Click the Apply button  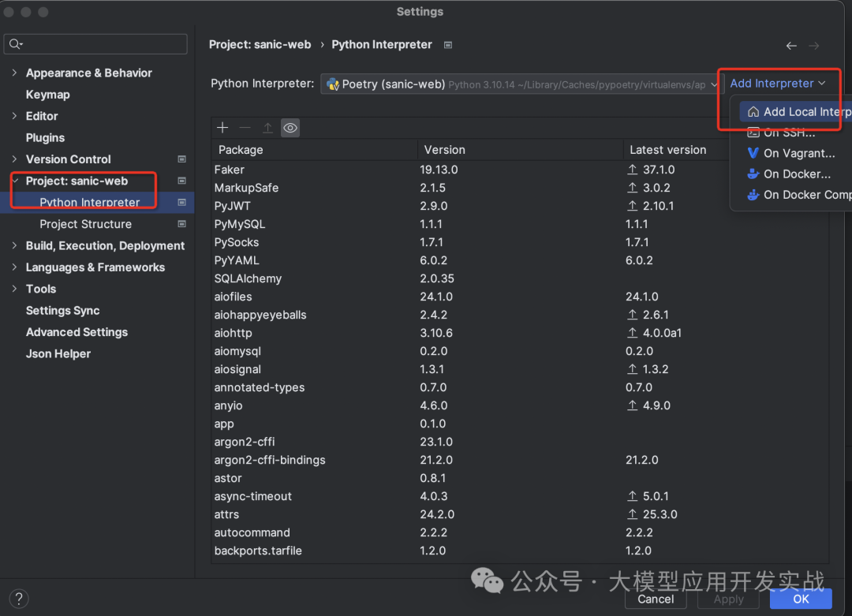pyautogui.click(x=728, y=599)
